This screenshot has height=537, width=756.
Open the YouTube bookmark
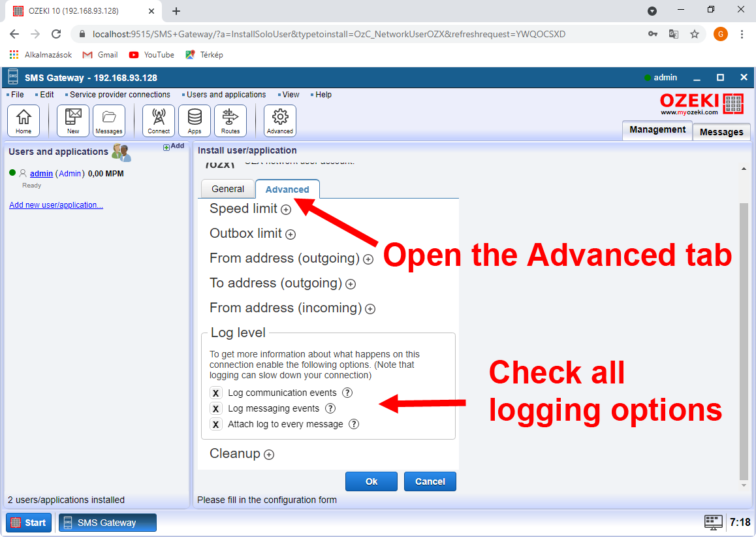click(x=151, y=54)
